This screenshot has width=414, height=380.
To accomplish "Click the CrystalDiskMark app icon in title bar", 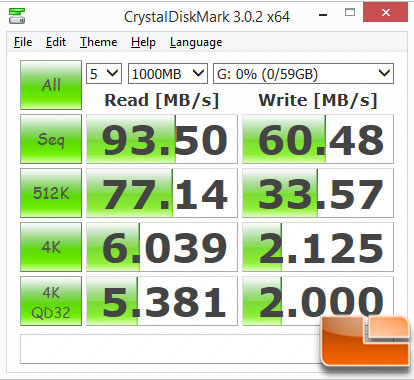I will (17, 16).
